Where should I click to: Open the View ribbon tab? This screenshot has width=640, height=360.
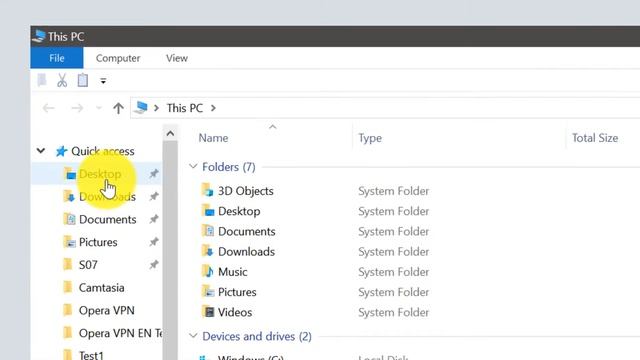177,58
